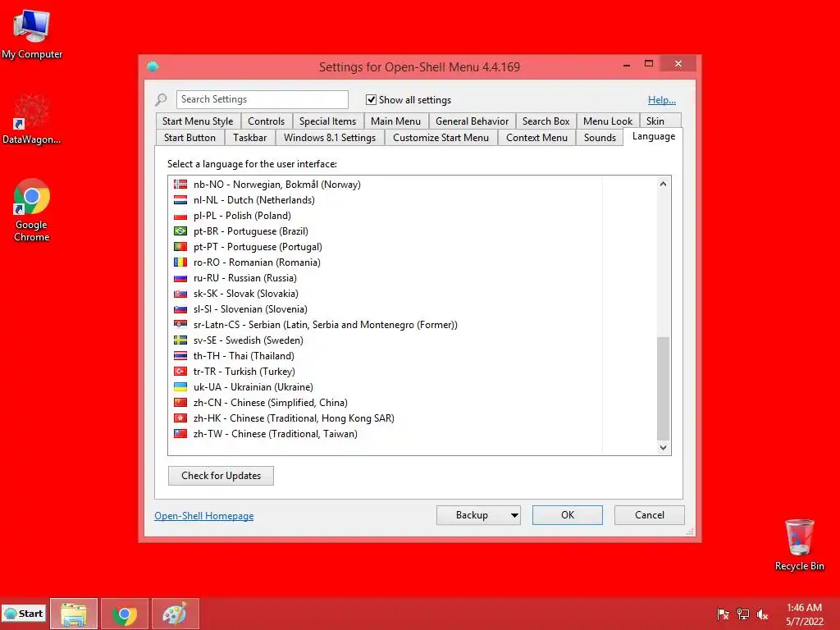Click the Brazil flag icon for pt-BR
Image resolution: width=840 pixels, height=630 pixels.
(180, 231)
